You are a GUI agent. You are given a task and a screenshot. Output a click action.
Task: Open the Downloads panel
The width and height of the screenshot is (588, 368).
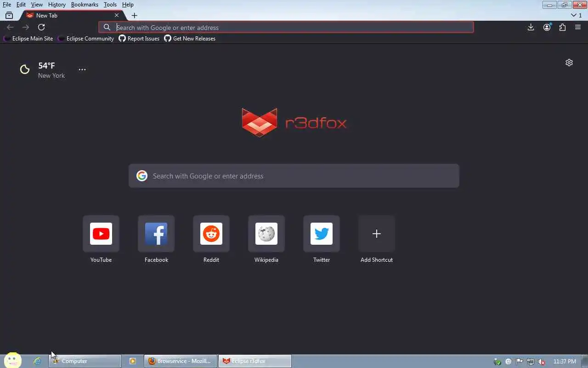(x=531, y=27)
